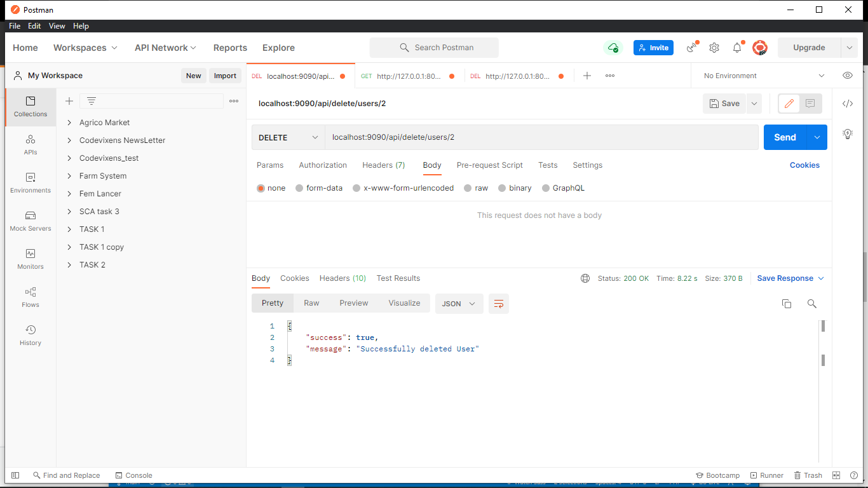Open the DELETE HTTP method dropdown
This screenshot has height=488, width=868.
point(288,137)
